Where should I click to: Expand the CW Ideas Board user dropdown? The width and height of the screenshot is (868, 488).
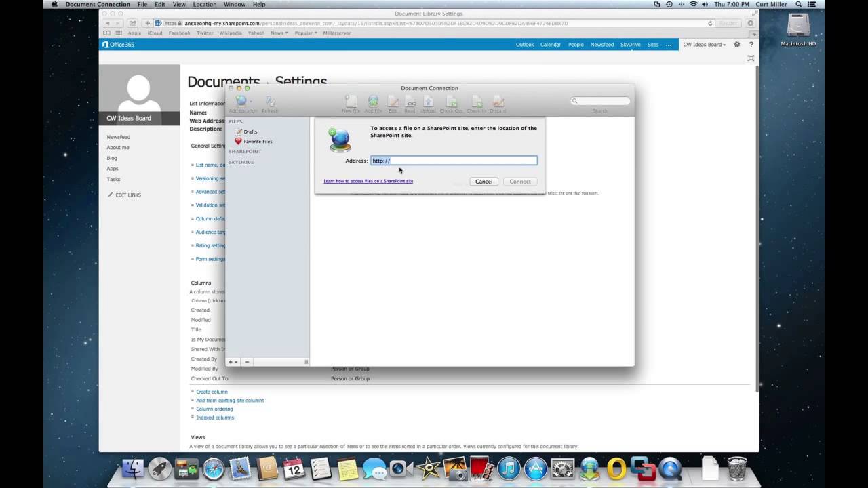coord(704,45)
